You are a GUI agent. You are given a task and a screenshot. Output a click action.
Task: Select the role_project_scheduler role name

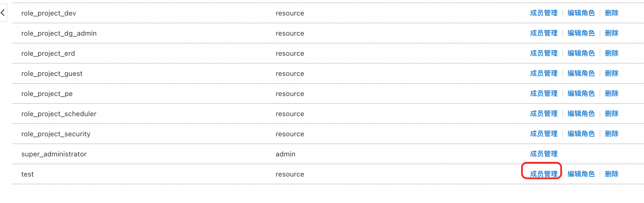pyautogui.click(x=59, y=114)
